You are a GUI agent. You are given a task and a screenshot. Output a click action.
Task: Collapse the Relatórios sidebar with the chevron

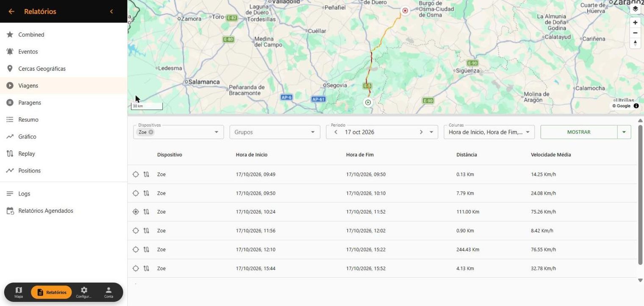(111, 11)
